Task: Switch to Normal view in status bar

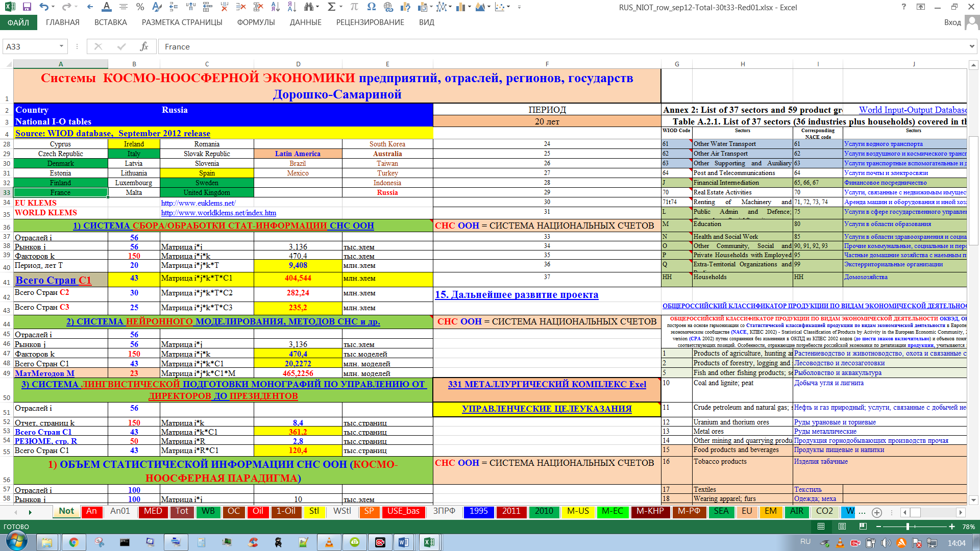Action: (x=821, y=527)
